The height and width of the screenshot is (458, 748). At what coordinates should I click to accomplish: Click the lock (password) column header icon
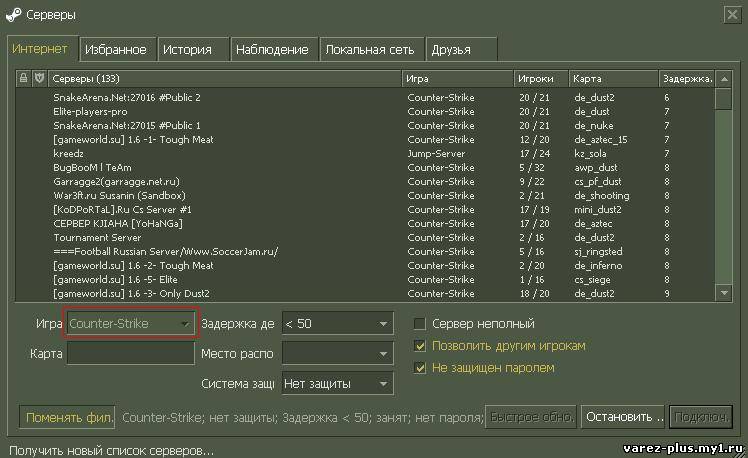[x=24, y=78]
